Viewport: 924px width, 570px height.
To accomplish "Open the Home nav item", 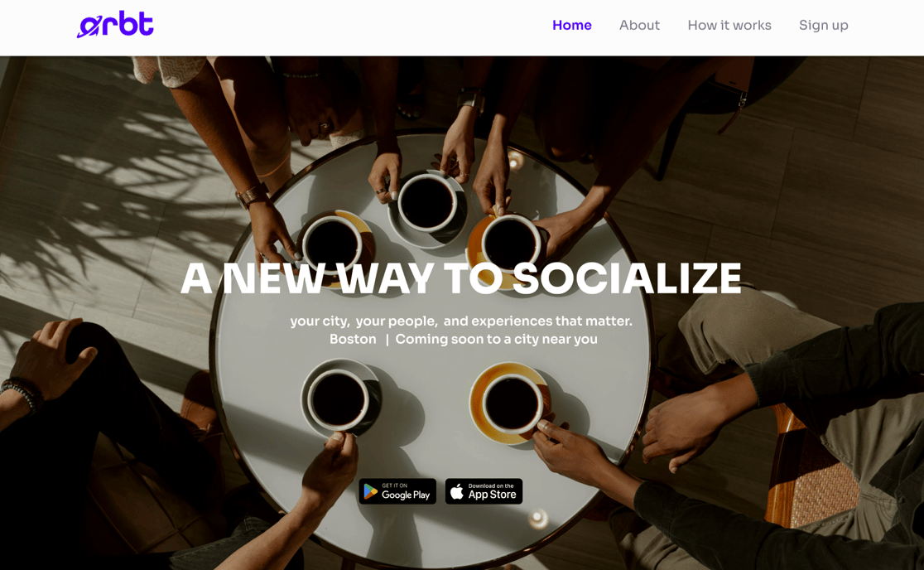I will (x=571, y=26).
